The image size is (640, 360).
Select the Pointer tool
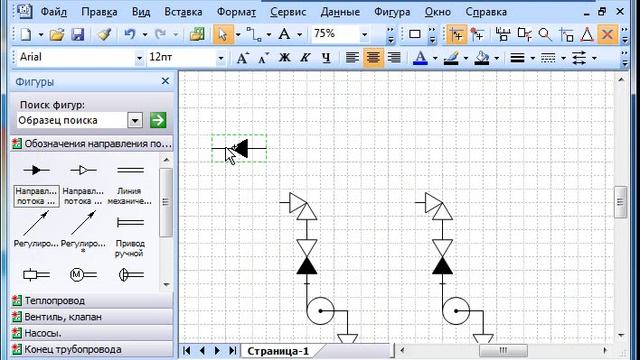pos(223,34)
